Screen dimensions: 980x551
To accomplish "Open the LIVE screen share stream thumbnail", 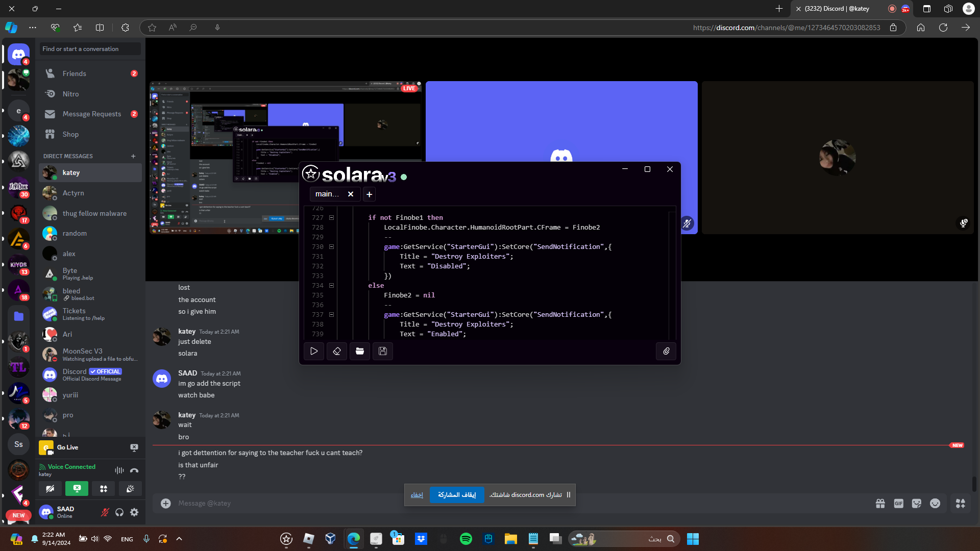I will click(x=285, y=157).
